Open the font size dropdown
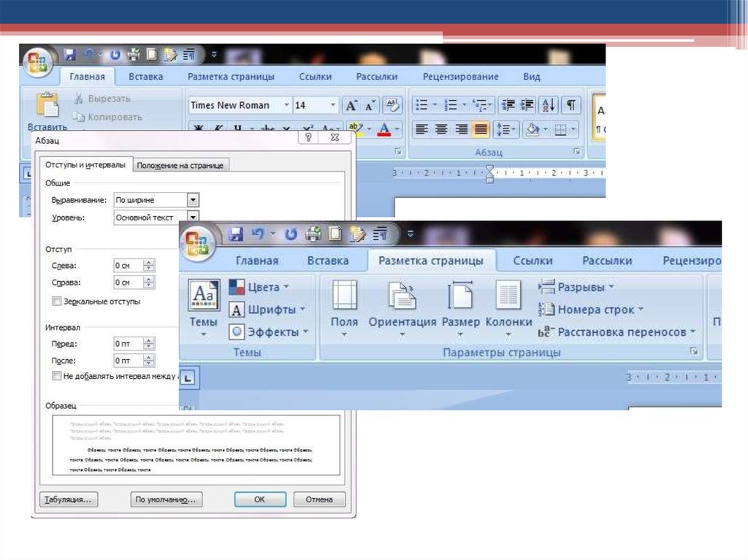748x560 pixels. point(332,105)
